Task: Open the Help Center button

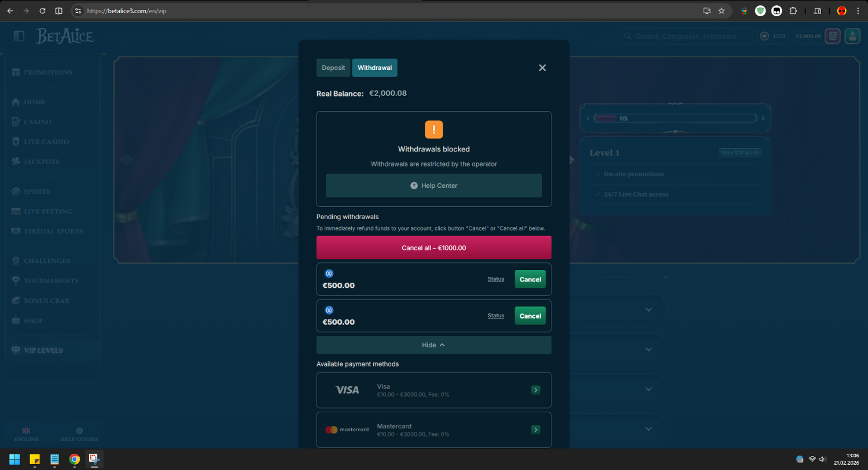Action: pyautogui.click(x=433, y=186)
